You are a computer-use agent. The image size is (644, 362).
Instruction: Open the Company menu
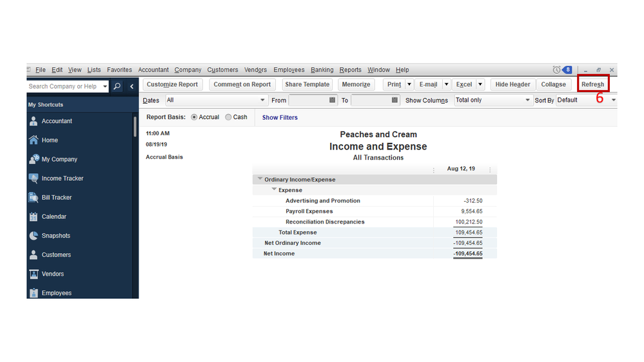tap(188, 70)
